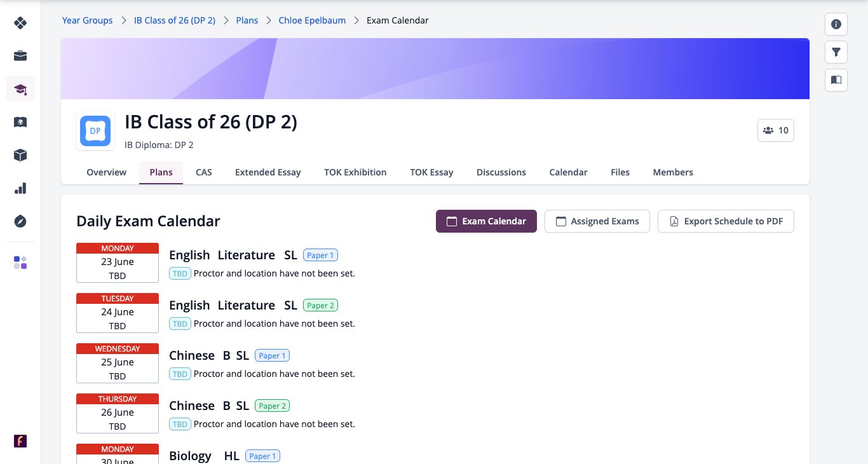This screenshot has width=868, height=464.
Task: Open the bar chart analytics icon
Action: tap(20, 188)
